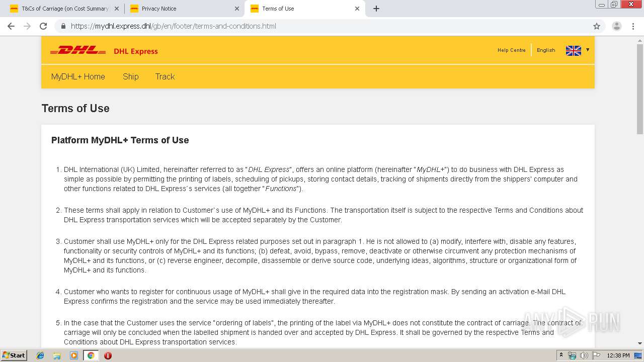The image size is (644, 362).
Task: Close the Terms of Use tab
Action: [x=357, y=9]
